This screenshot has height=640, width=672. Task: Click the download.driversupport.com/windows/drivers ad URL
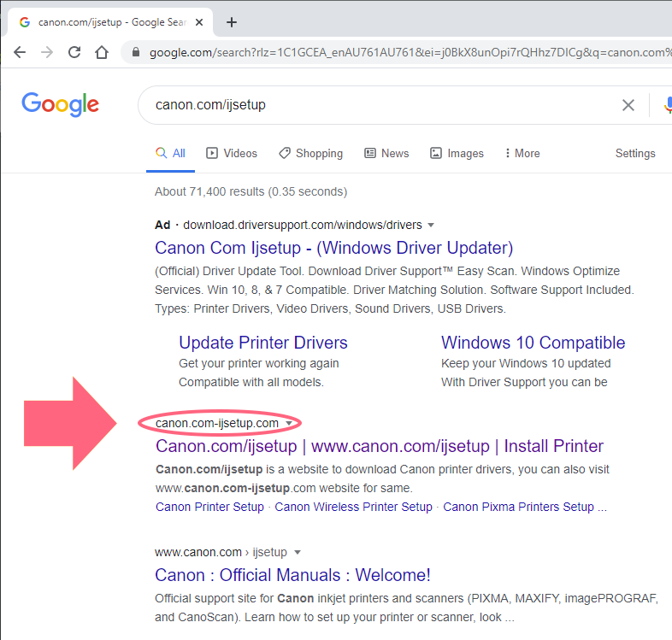pos(303,225)
